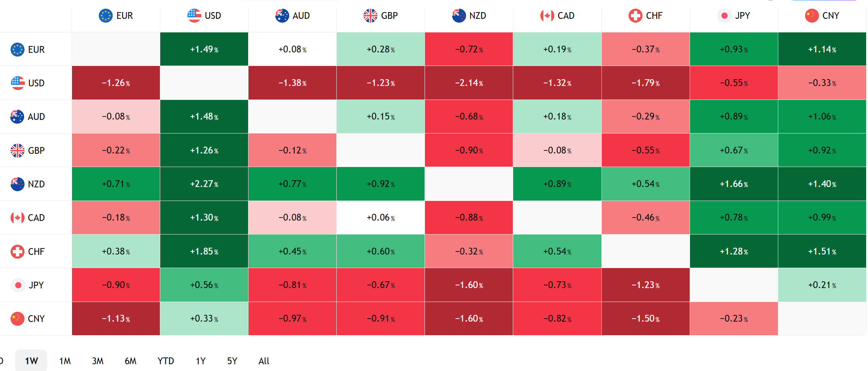Open the EUR/USD cell showing +1.49%
This screenshot has height=371, width=868.
pos(204,49)
